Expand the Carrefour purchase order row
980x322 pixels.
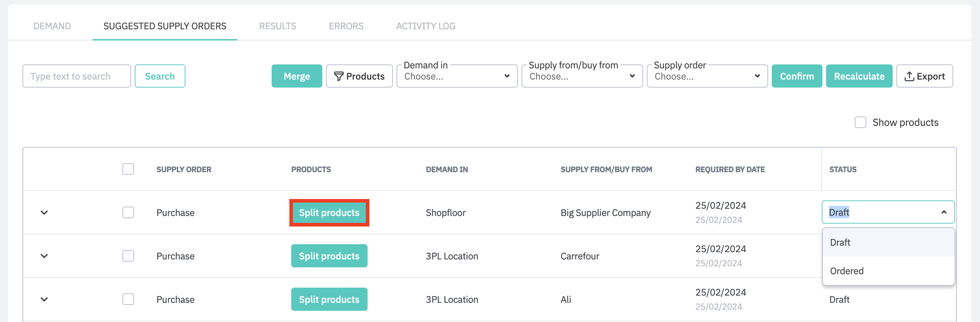[x=44, y=256]
